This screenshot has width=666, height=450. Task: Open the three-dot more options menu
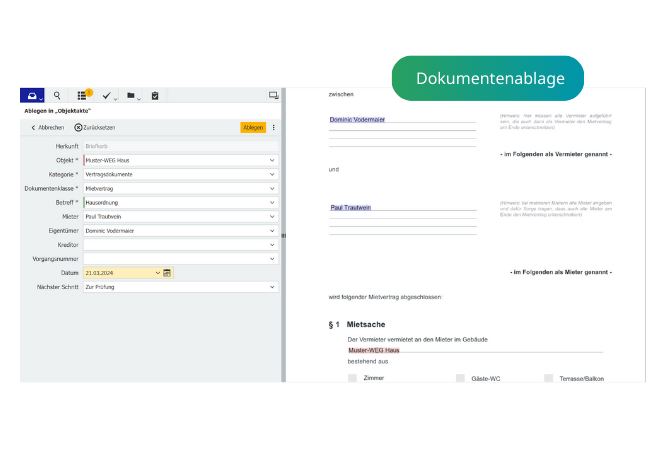pyautogui.click(x=274, y=127)
